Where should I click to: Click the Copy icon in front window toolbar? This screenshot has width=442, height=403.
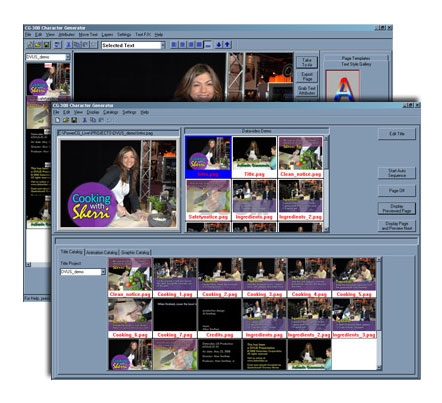point(93,120)
